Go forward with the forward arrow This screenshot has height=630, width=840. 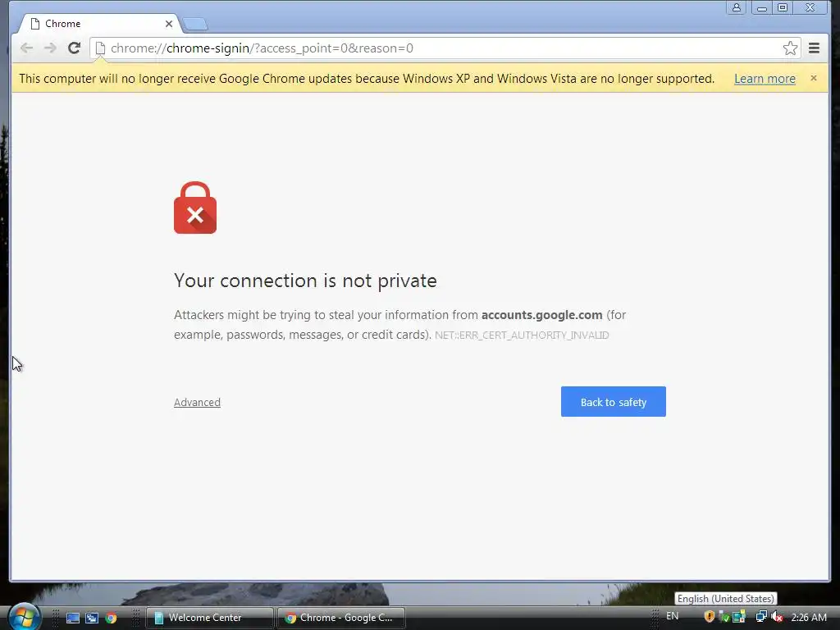click(x=50, y=48)
